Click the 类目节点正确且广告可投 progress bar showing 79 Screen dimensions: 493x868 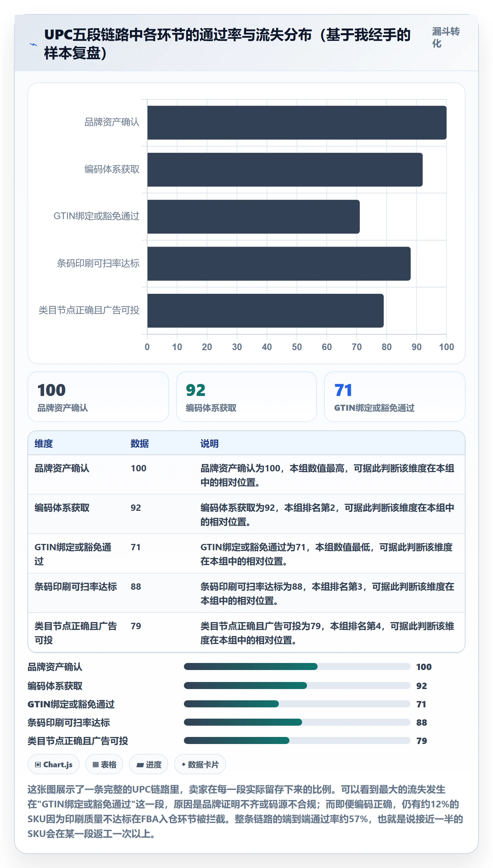coord(297,740)
